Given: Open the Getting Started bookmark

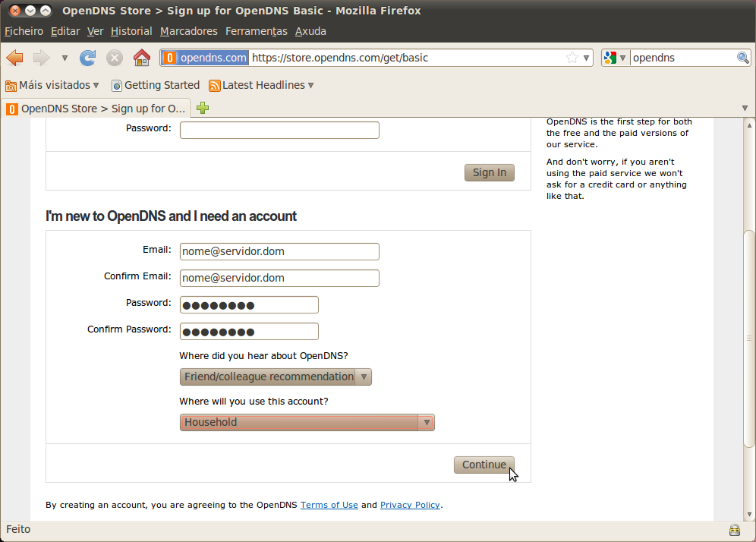Looking at the screenshot, I should [x=156, y=85].
